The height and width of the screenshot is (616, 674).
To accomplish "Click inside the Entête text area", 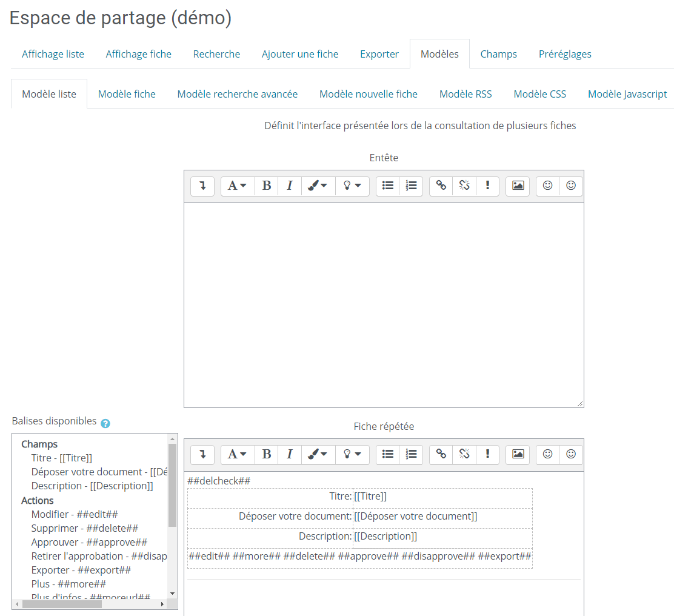I will 384,305.
